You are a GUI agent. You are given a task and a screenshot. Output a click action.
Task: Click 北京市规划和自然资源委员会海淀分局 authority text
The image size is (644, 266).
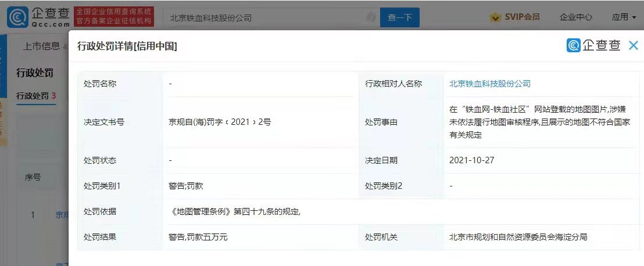(518, 237)
